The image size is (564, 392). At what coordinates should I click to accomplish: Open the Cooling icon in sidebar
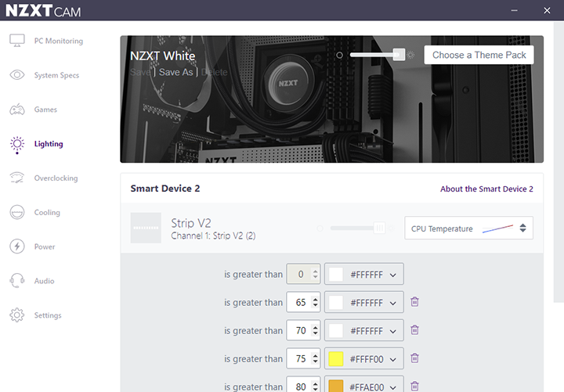pyautogui.click(x=16, y=213)
